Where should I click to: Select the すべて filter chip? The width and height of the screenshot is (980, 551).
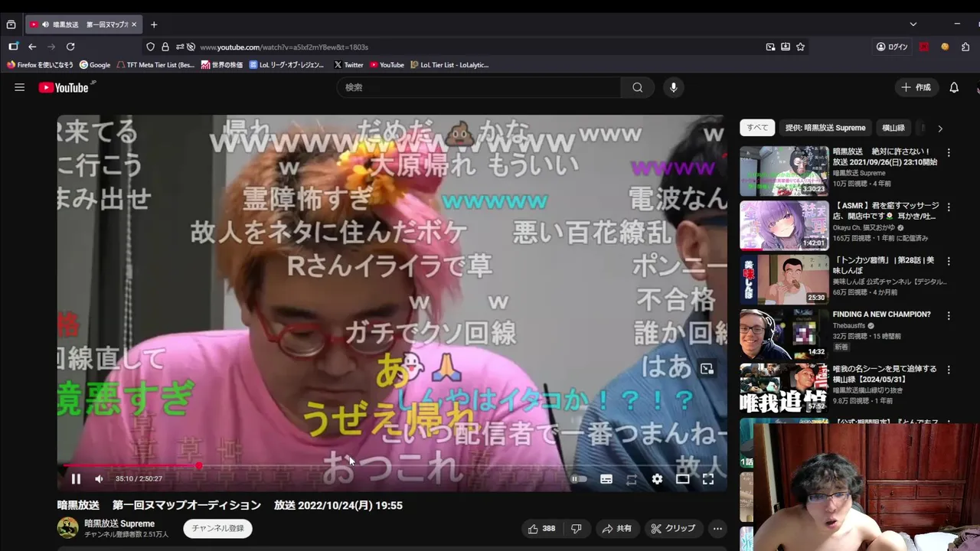tap(757, 128)
